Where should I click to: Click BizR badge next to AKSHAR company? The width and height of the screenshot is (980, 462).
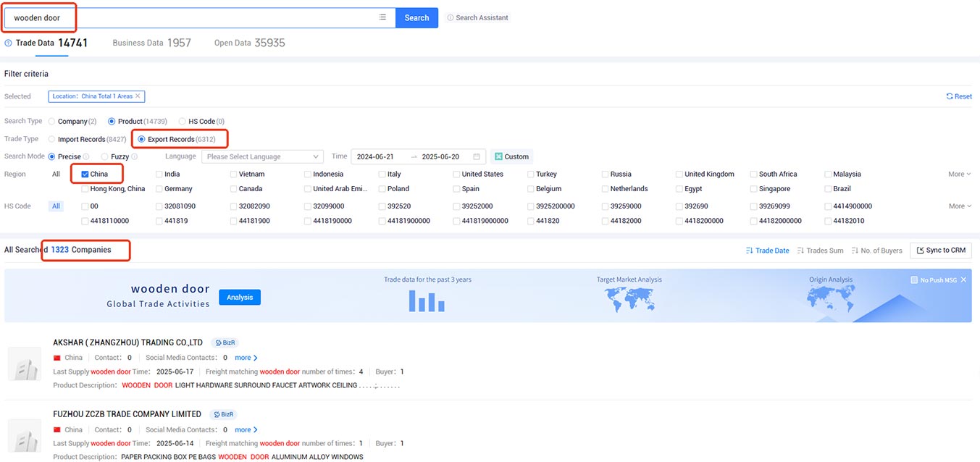[x=225, y=343]
